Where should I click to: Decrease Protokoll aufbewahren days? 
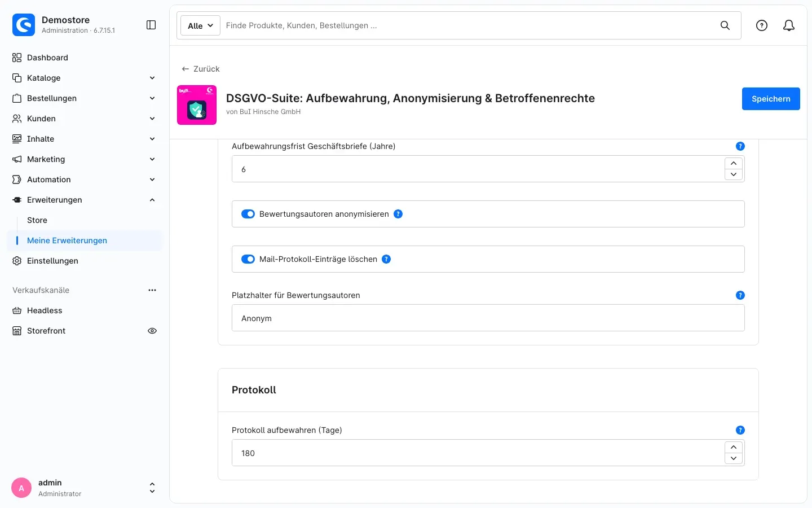pyautogui.click(x=734, y=458)
